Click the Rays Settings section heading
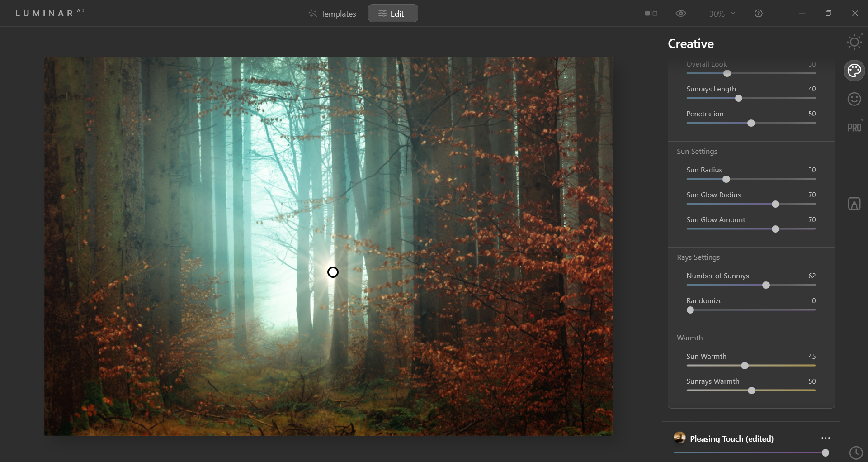The image size is (868, 462). tap(698, 257)
